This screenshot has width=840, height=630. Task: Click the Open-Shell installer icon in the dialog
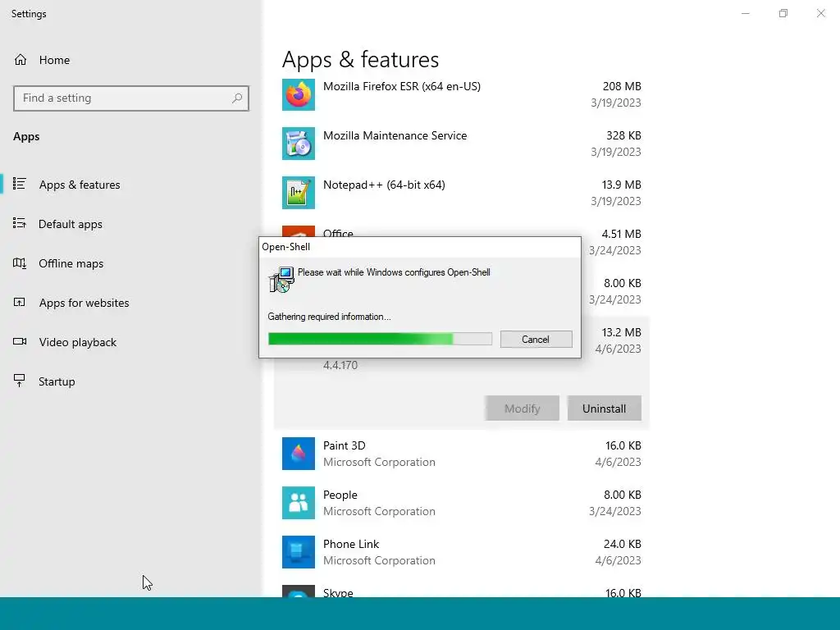tap(281, 280)
